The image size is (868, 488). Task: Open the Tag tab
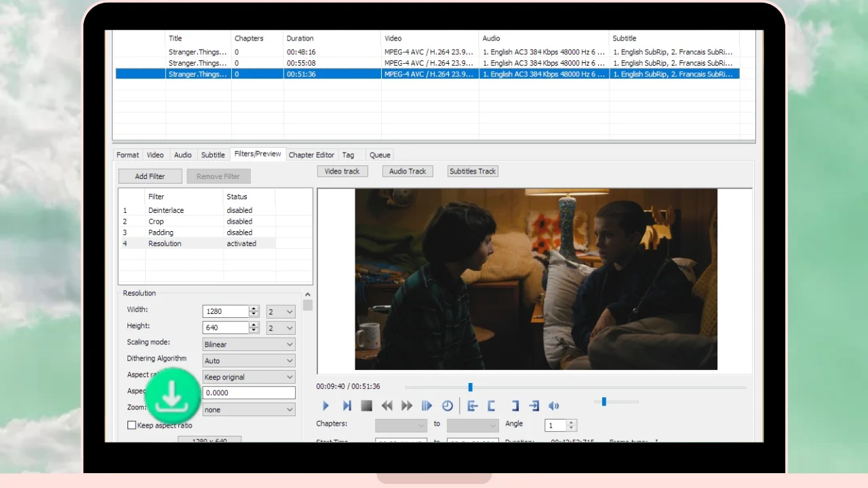(348, 155)
